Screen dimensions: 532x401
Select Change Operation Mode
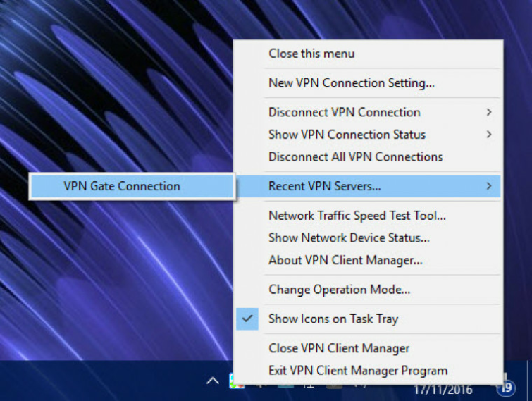point(340,290)
